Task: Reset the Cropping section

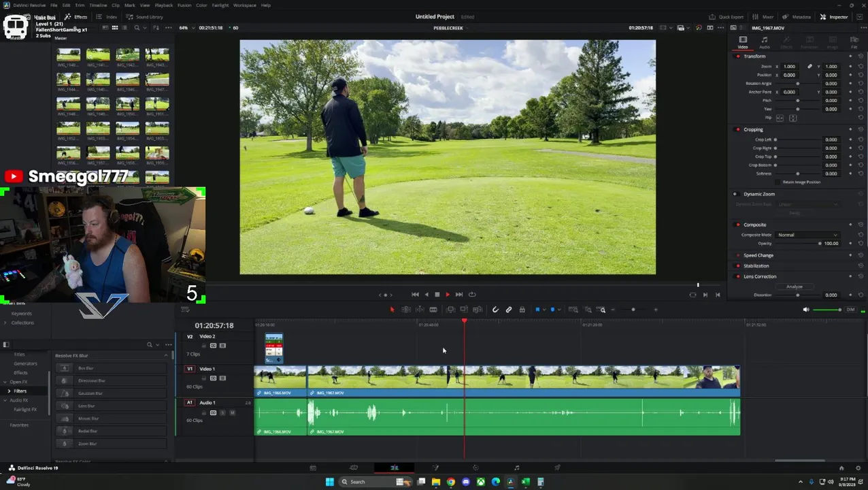Action: tap(861, 129)
